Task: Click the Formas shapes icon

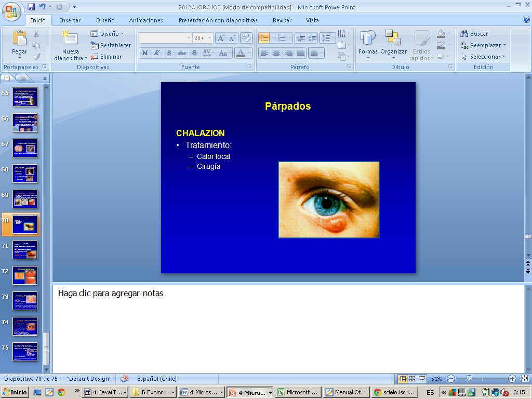Action: coord(368,38)
